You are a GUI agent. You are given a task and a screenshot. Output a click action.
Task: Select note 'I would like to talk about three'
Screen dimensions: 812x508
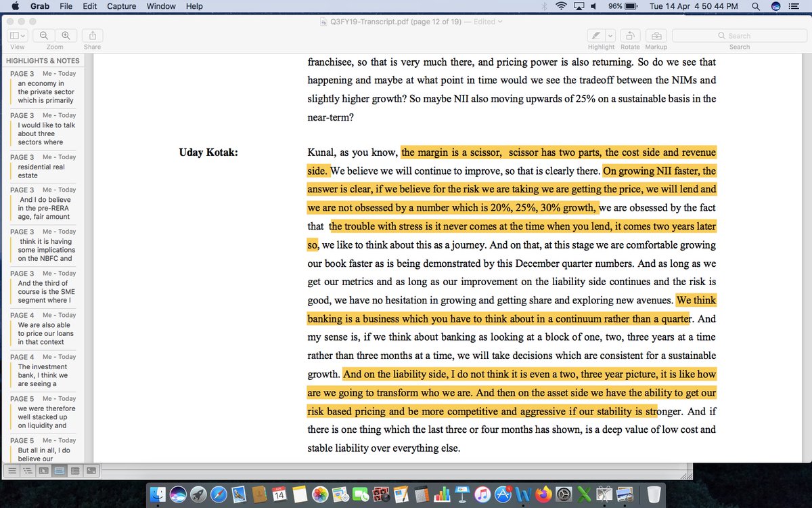[42, 129]
